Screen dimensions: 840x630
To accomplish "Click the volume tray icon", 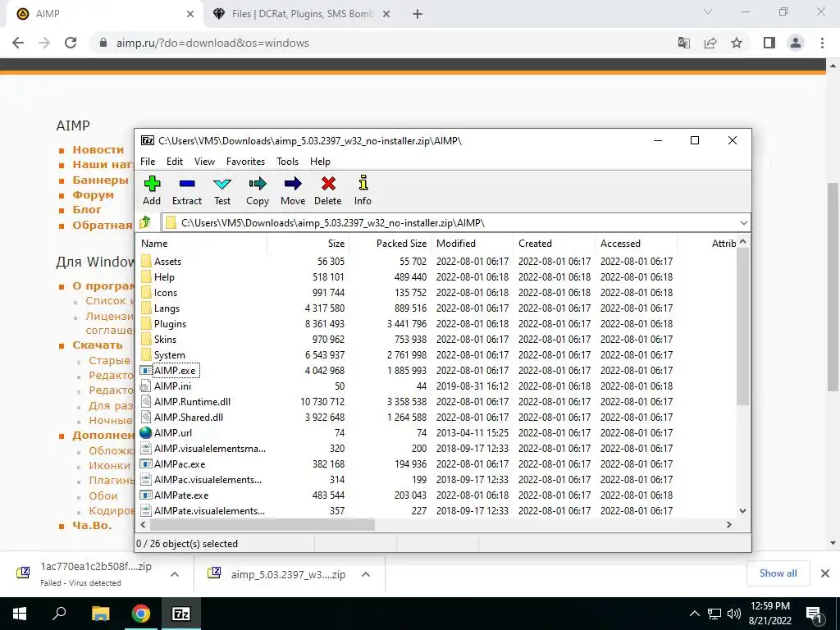I will 734,614.
